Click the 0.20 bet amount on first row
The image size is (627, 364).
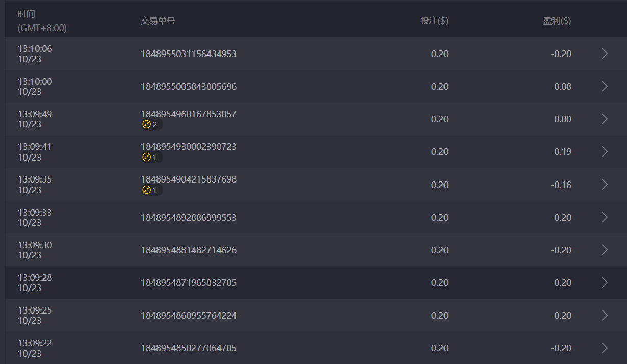(x=439, y=54)
